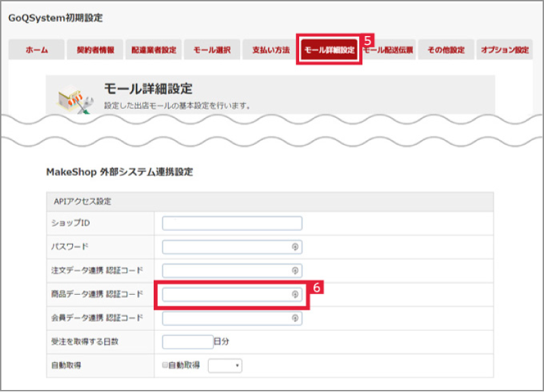Click the key icon in 商品データ連携 認証コード field
This screenshot has width=544, height=392.
[x=295, y=294]
